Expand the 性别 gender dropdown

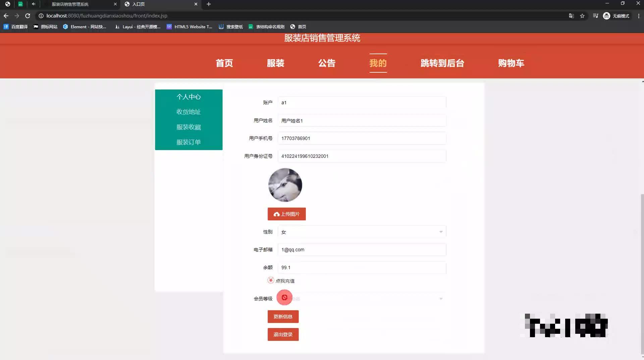click(440, 232)
